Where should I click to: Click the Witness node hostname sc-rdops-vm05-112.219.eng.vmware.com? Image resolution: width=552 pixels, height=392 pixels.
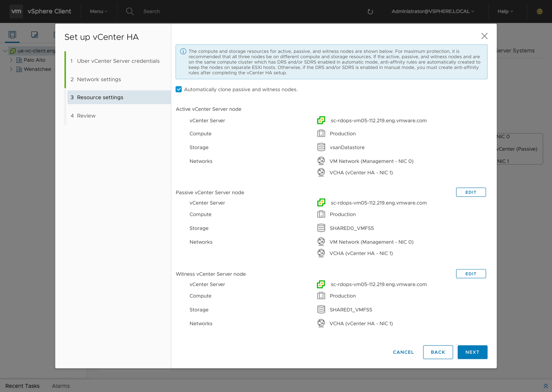(379, 284)
